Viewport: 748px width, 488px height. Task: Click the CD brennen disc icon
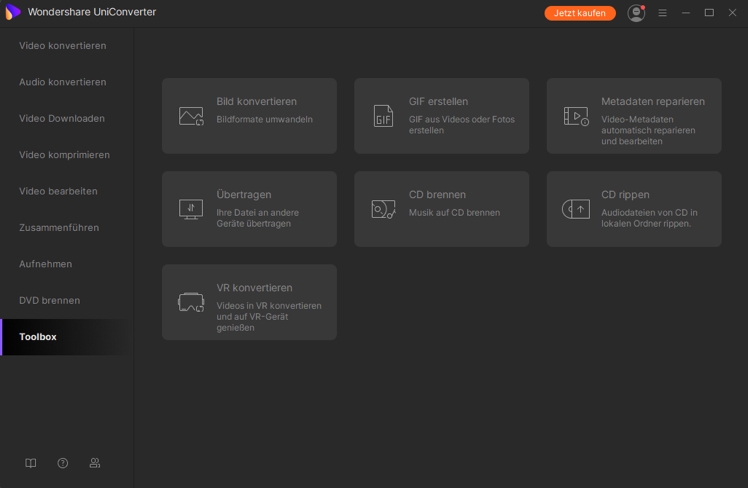pyautogui.click(x=383, y=209)
